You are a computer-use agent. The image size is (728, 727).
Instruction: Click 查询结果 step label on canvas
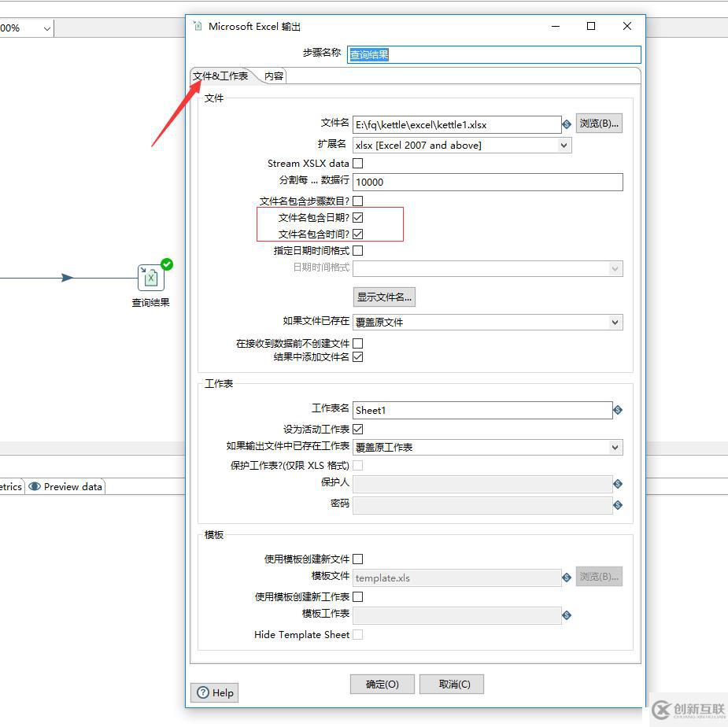pyautogui.click(x=151, y=303)
